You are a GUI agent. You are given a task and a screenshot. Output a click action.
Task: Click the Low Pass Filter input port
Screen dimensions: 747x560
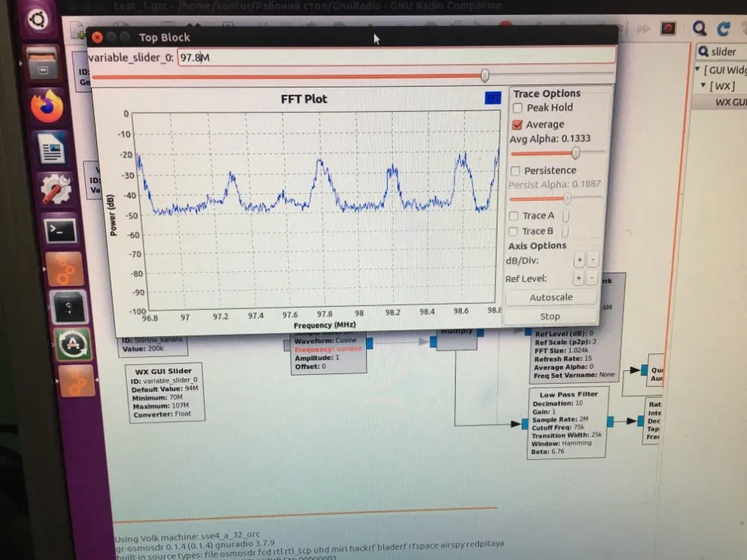pos(524,423)
